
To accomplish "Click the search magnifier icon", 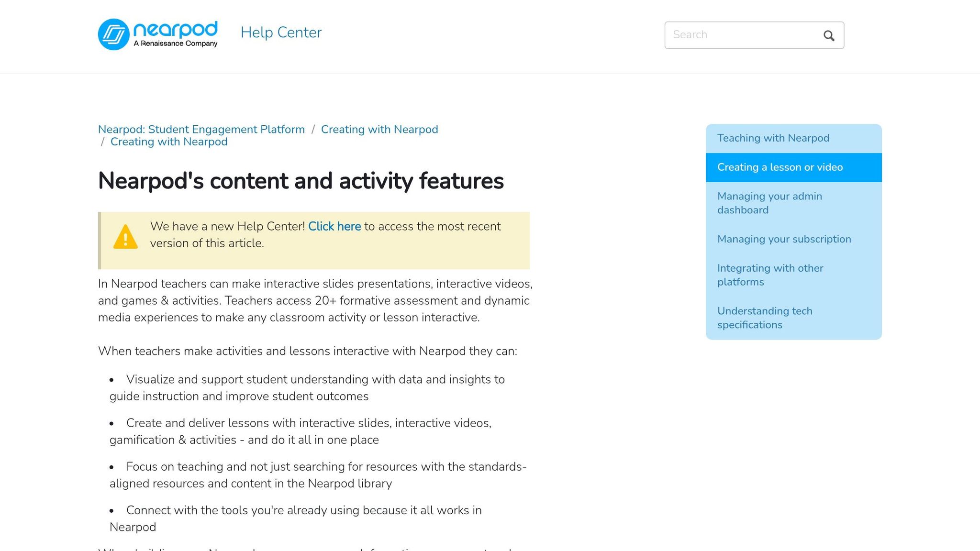I will 828,35.
